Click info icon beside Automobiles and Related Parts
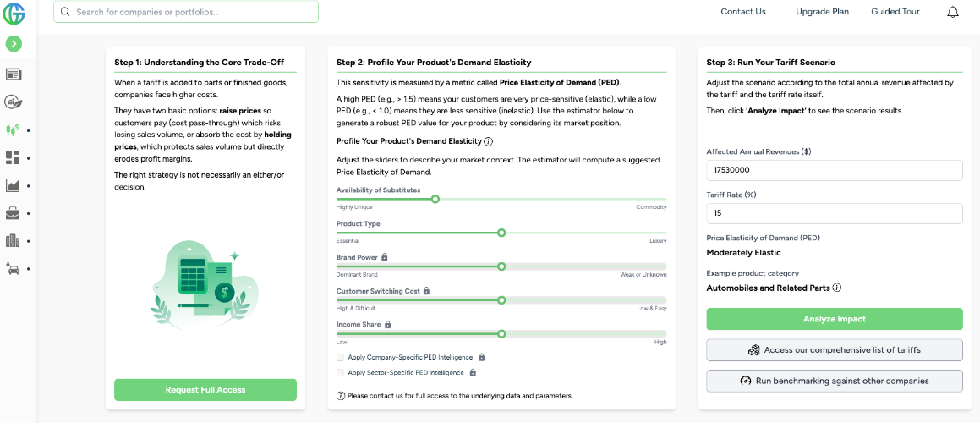Viewport: 980px width, 423px height. (x=837, y=288)
